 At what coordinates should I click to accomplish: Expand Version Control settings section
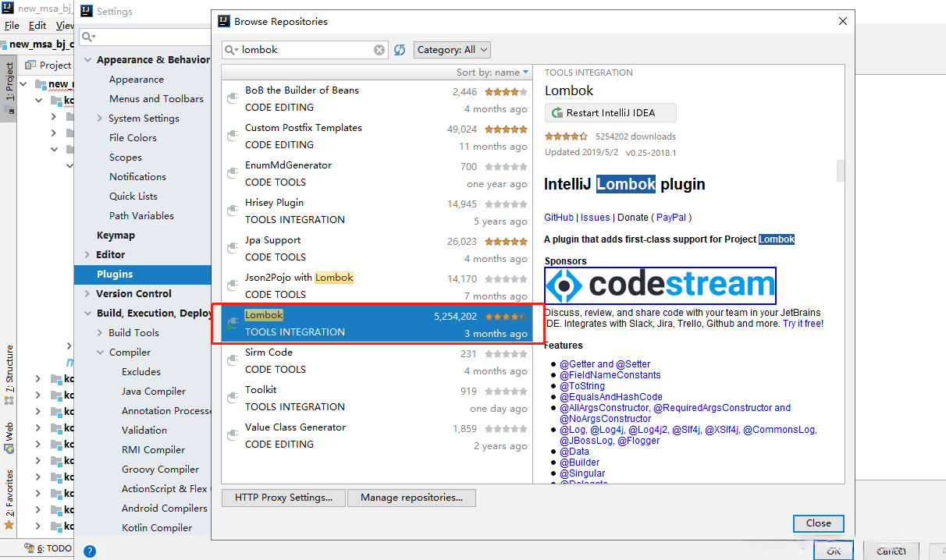coord(87,294)
